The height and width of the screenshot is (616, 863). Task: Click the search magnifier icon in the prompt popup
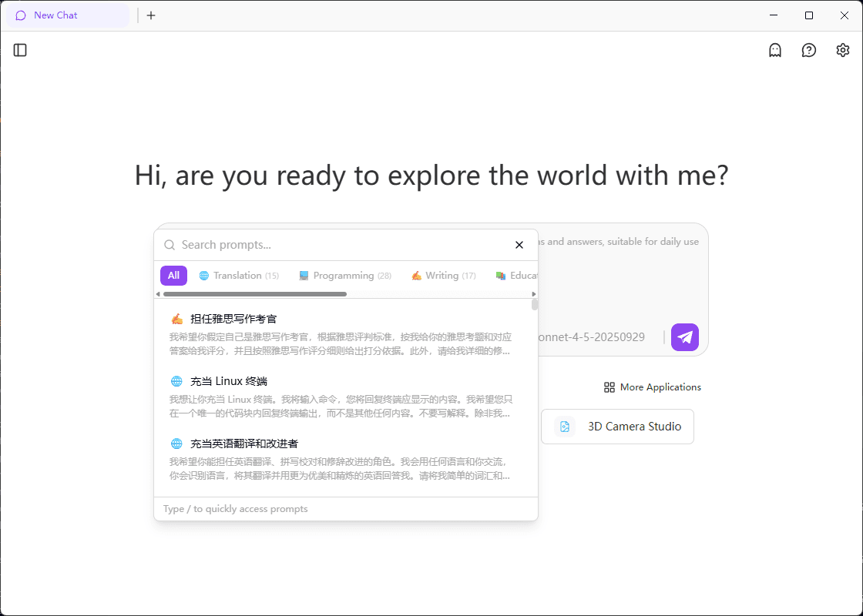[x=170, y=244]
